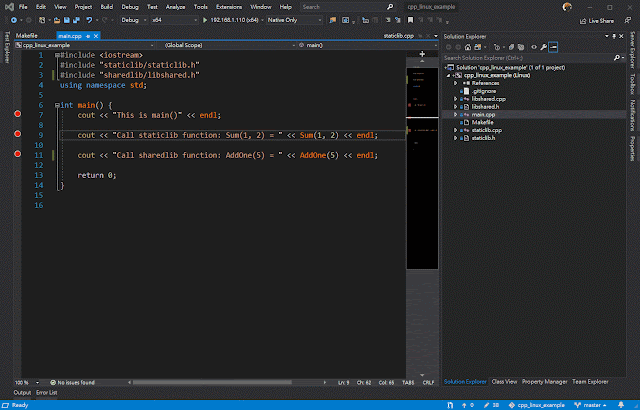
Task: Switch to the Makefile editor tab
Action: pos(27,35)
